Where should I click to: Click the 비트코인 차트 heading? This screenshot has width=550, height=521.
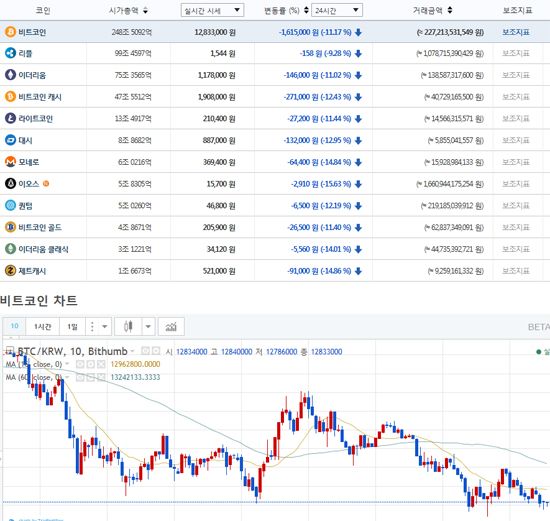click(x=39, y=300)
